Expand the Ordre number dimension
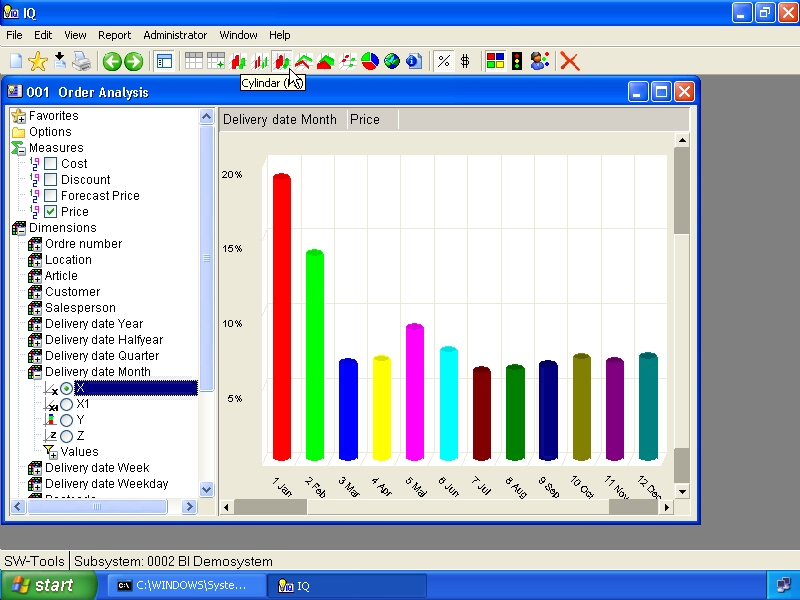Image resolution: width=800 pixels, height=600 pixels. [x=38, y=247]
